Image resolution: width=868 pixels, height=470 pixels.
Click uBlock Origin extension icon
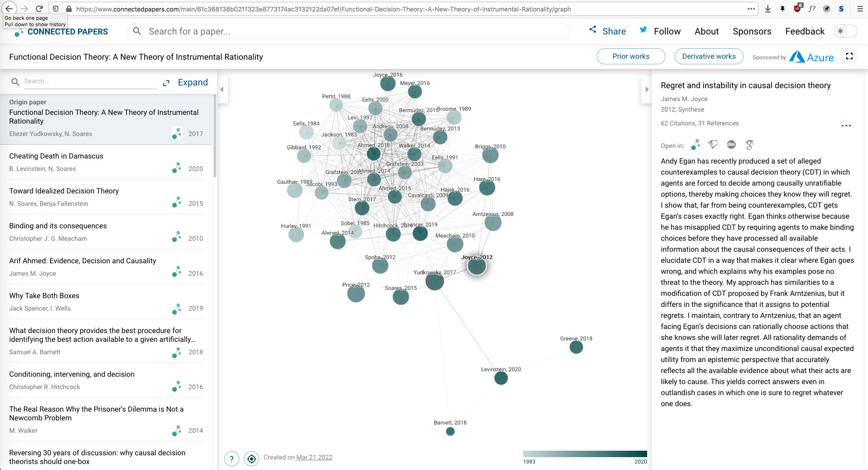(x=797, y=9)
